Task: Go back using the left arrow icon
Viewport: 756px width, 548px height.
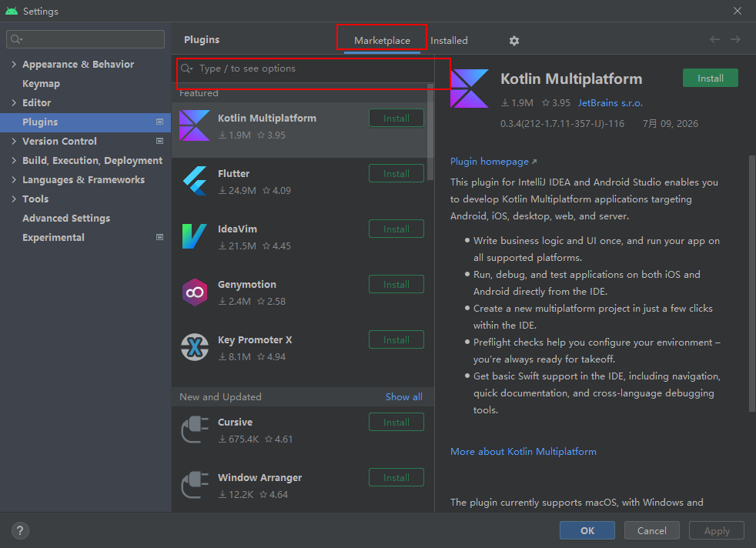Action: point(714,39)
